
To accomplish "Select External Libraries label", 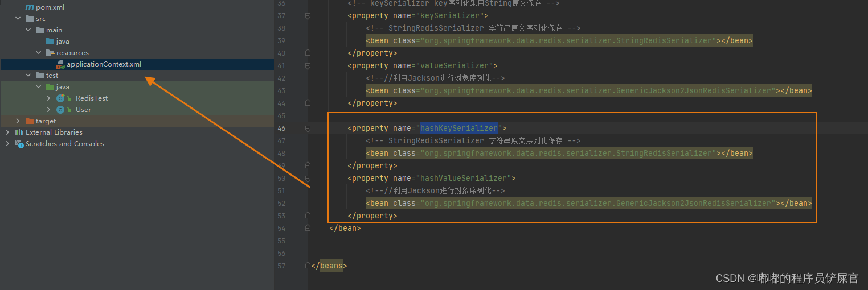I will (x=54, y=132).
